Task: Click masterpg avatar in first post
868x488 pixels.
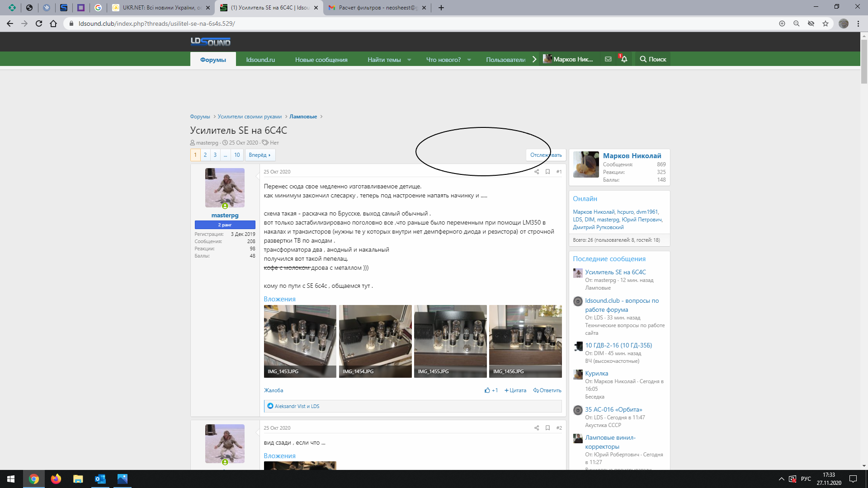Action: (225, 188)
